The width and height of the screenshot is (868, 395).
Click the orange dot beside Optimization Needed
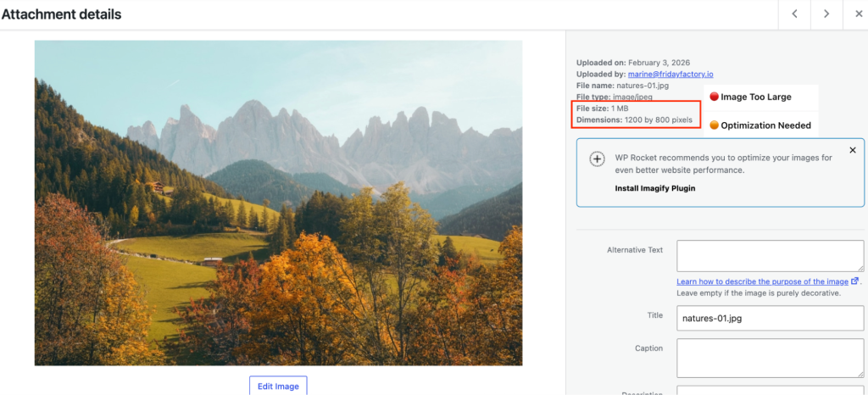pyautogui.click(x=714, y=125)
